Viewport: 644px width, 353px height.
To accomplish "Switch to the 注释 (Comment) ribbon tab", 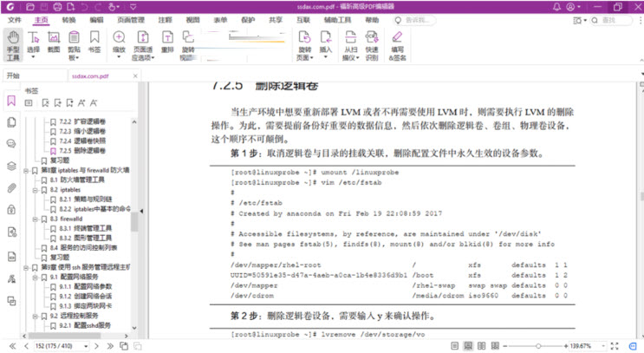I will point(166,19).
